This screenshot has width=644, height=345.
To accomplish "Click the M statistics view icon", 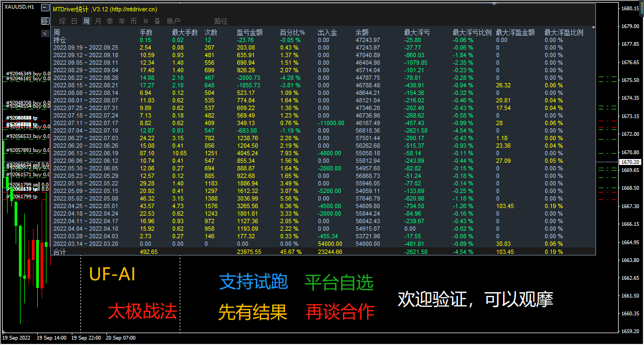I will click(x=146, y=20).
